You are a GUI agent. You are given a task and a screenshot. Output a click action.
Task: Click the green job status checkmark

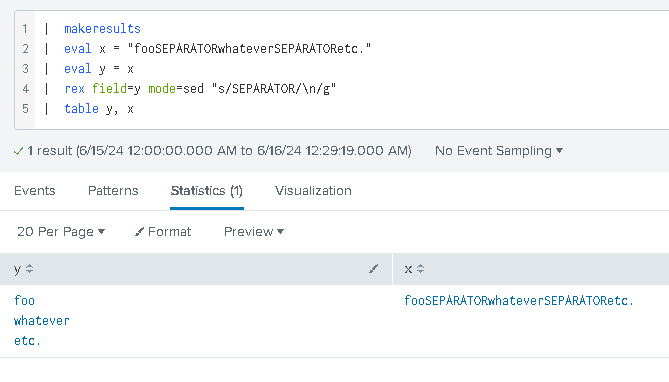click(x=18, y=151)
